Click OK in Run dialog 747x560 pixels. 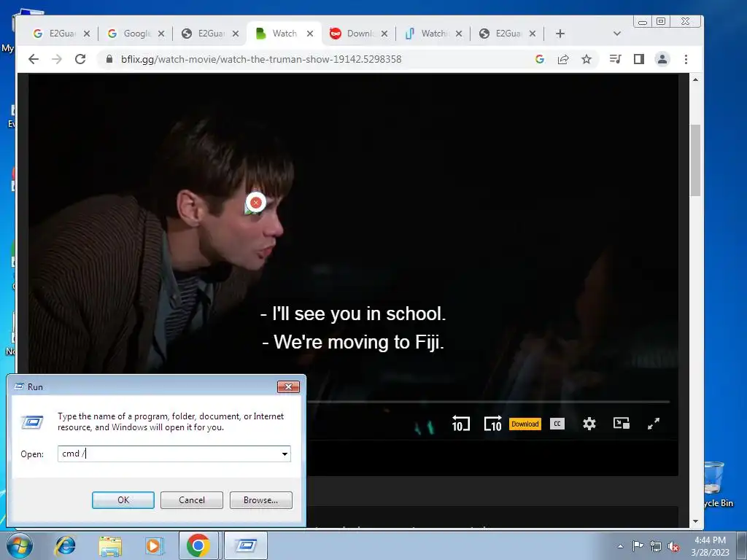click(123, 500)
